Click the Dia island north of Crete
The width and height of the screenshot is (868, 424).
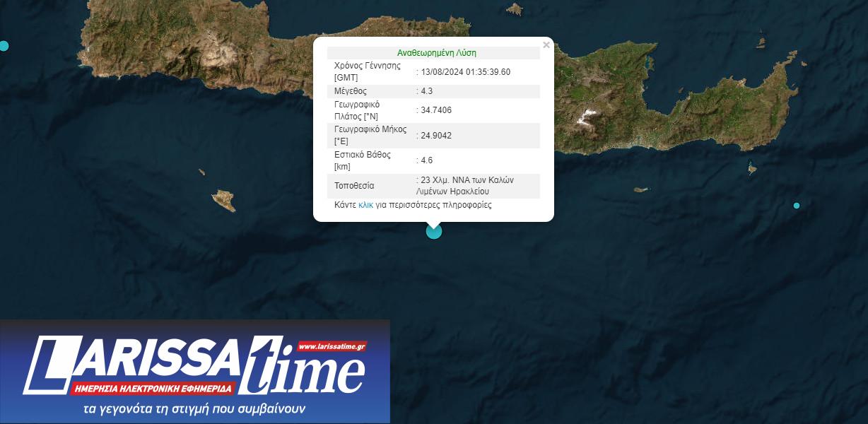(515, 9)
